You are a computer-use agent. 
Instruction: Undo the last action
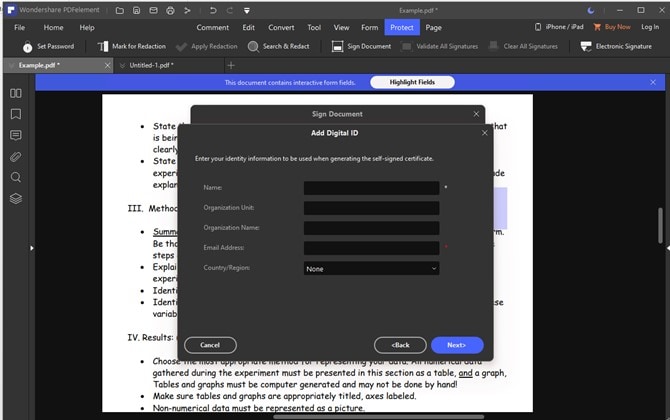point(213,10)
